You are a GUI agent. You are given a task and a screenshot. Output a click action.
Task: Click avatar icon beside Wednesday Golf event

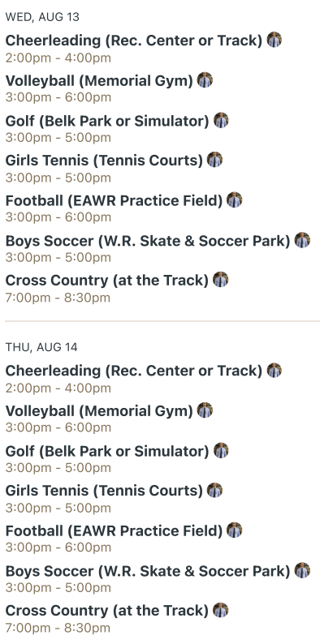click(x=221, y=120)
